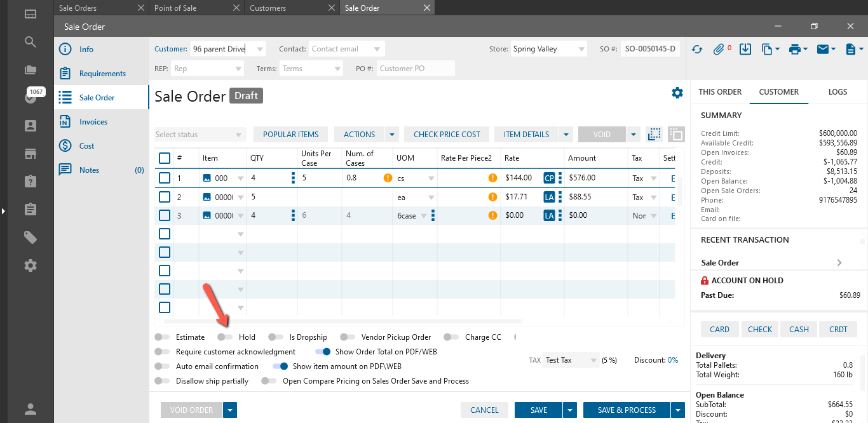The height and width of the screenshot is (423, 868).
Task: Open UOM dropdown showing cs in row 1
Action: [431, 178]
